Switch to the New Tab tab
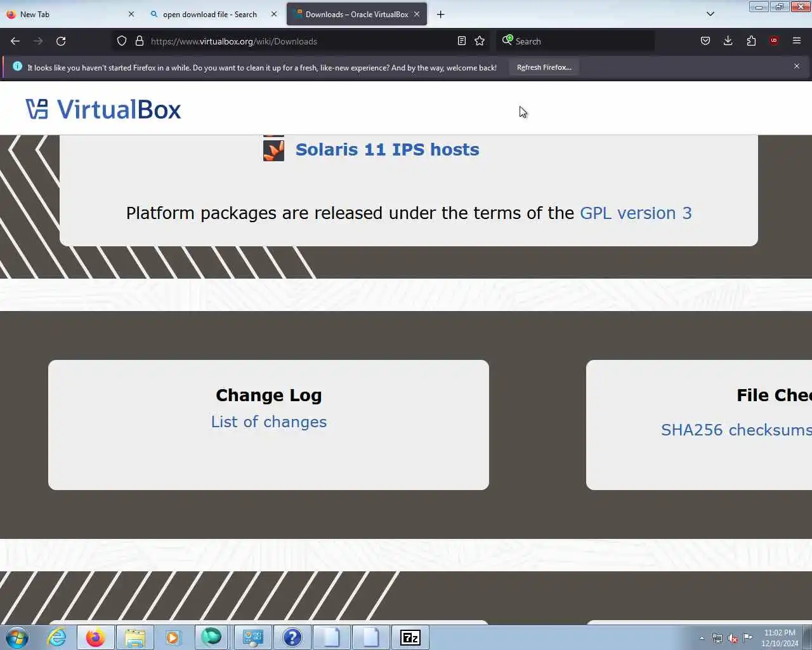Screen dimensions: 812x650 (70, 14)
